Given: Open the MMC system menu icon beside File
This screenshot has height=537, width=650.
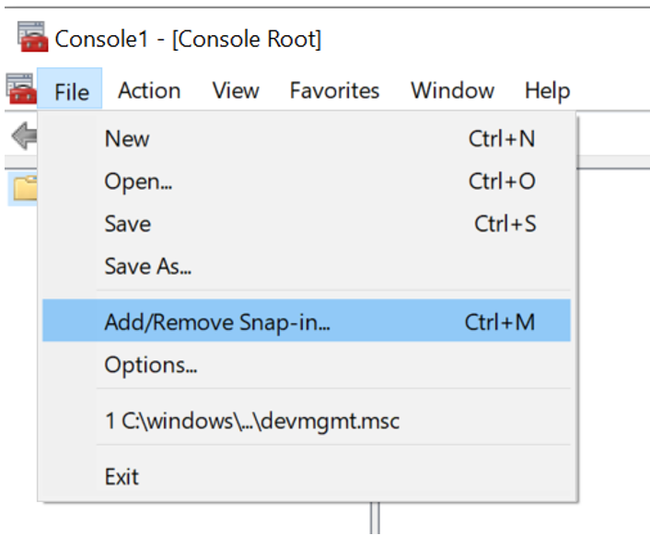Looking at the screenshot, I should [x=20, y=89].
